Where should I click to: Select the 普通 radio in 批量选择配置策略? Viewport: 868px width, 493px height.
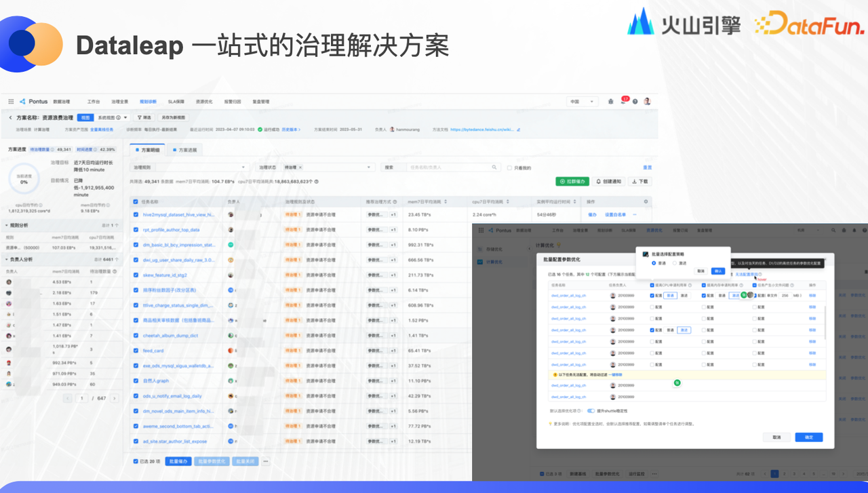point(654,262)
